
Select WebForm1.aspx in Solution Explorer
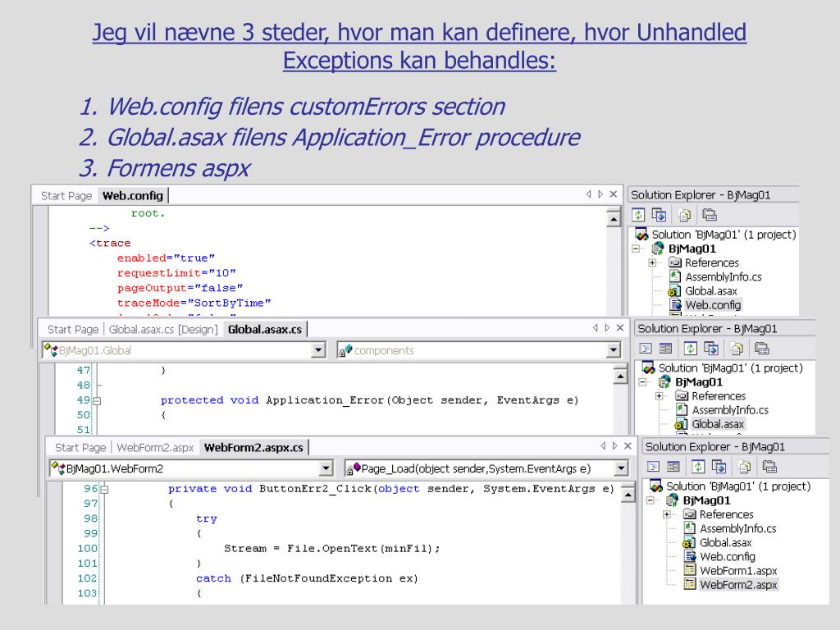click(739, 571)
